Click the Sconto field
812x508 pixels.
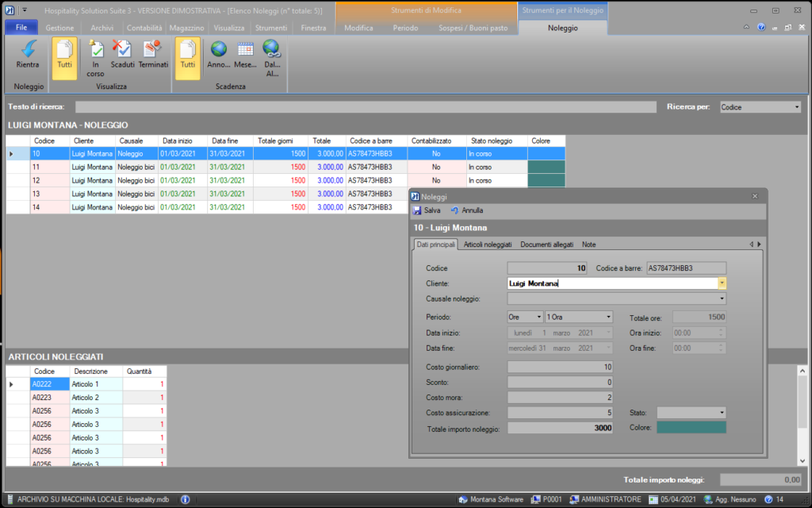pos(561,382)
